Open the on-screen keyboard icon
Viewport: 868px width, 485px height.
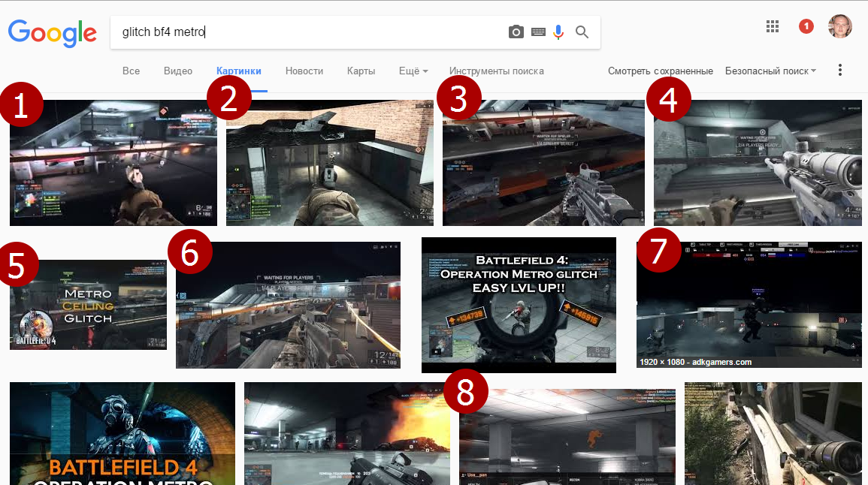point(538,32)
